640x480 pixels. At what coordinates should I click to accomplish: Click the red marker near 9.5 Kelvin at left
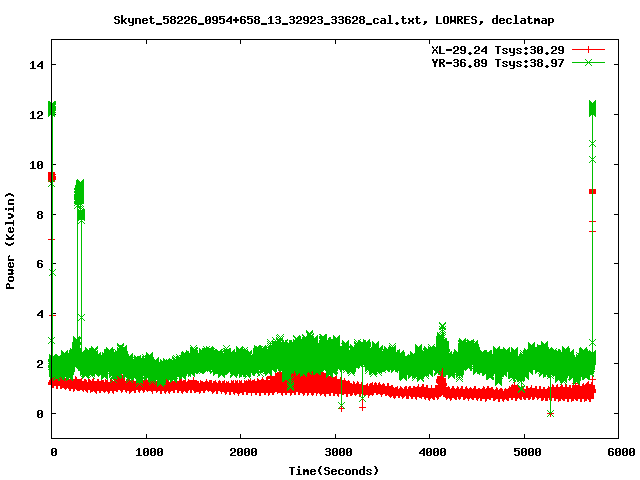pyautogui.click(x=51, y=176)
